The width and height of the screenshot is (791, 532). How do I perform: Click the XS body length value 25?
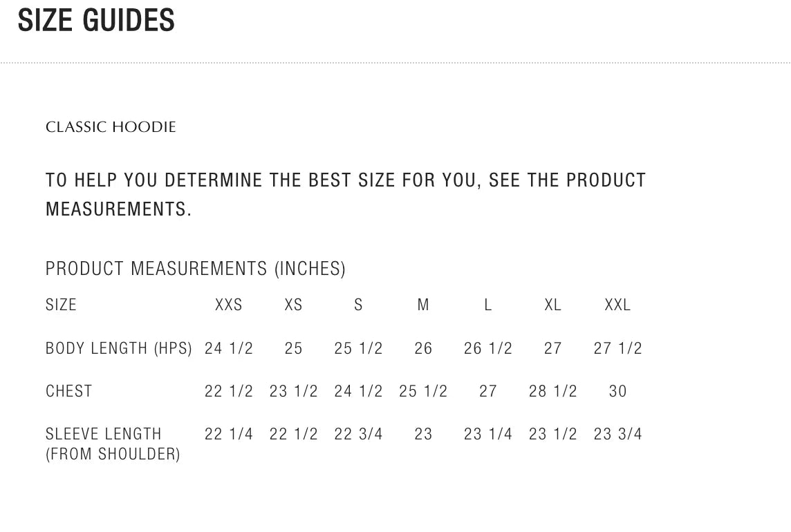pos(294,348)
